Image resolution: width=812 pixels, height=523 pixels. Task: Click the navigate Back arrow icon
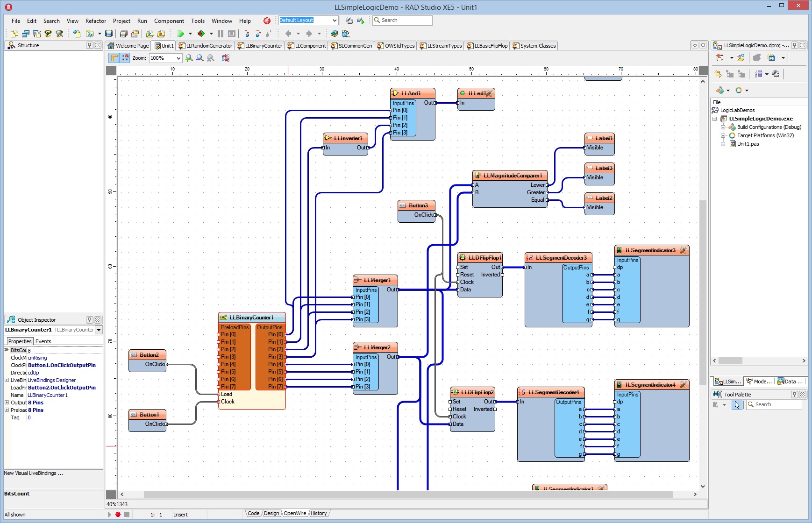tap(288, 34)
